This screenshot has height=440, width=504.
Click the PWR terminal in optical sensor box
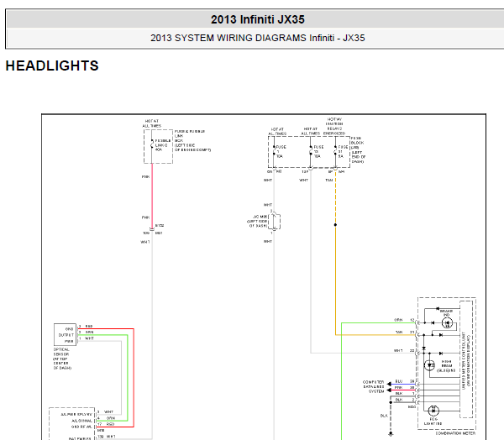pos(69,341)
